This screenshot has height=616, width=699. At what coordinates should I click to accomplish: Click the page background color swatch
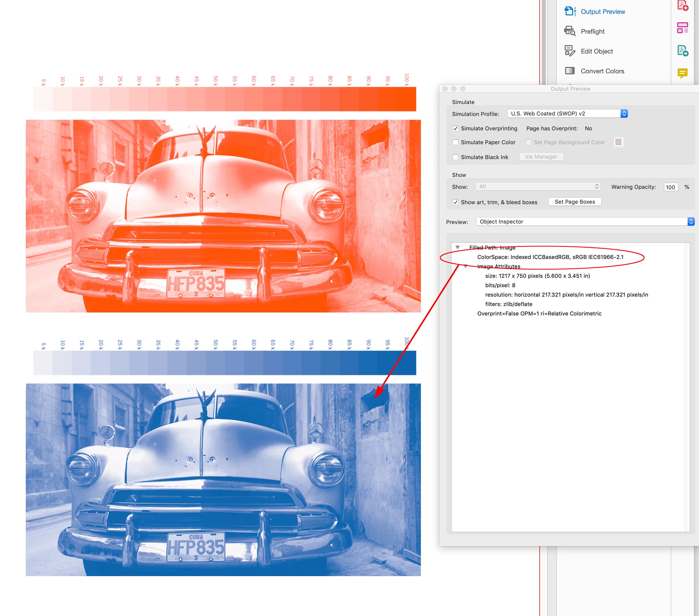pos(618,142)
